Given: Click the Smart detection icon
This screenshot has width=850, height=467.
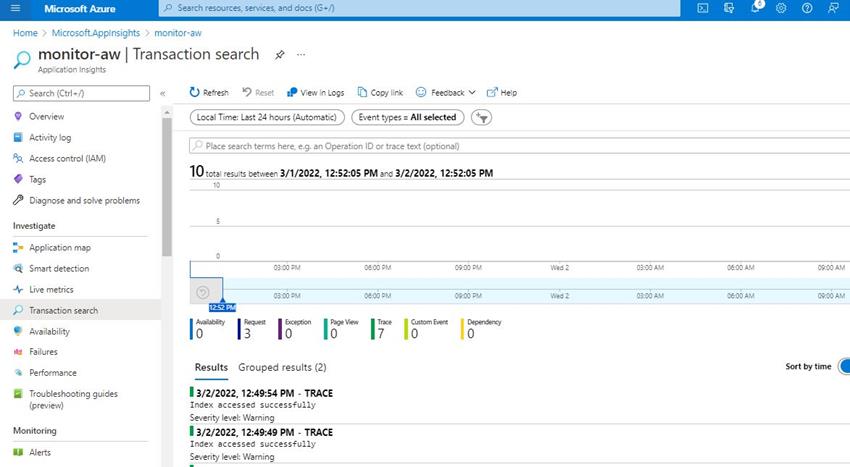Looking at the screenshot, I should point(18,268).
